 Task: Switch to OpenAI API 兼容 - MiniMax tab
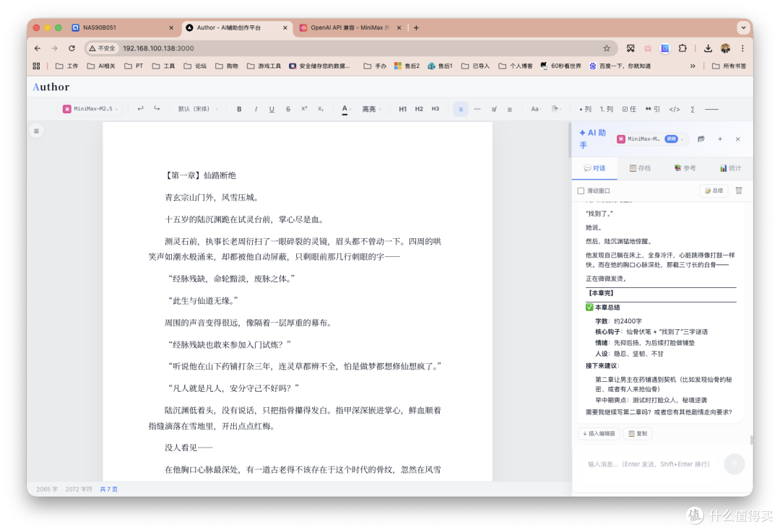[x=350, y=28]
